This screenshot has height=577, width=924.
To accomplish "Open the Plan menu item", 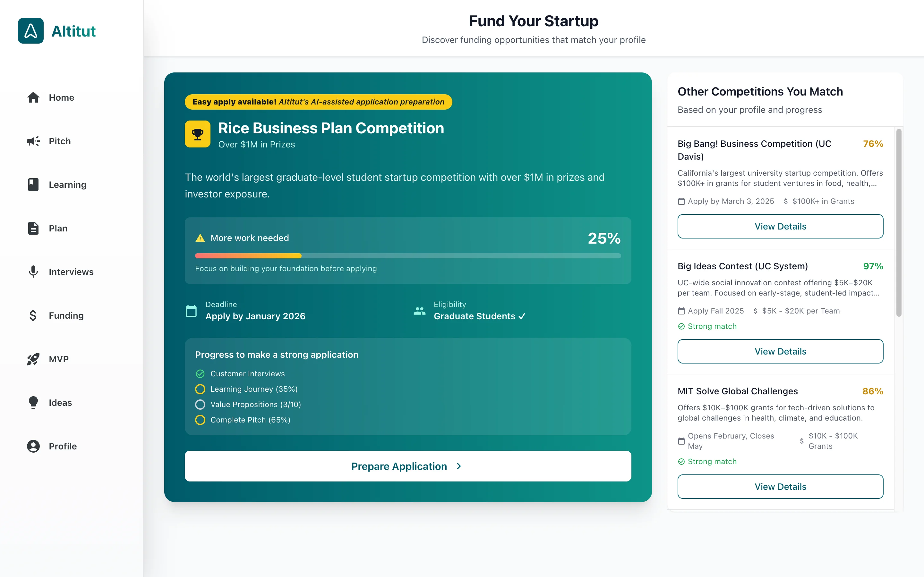I will coord(58,228).
